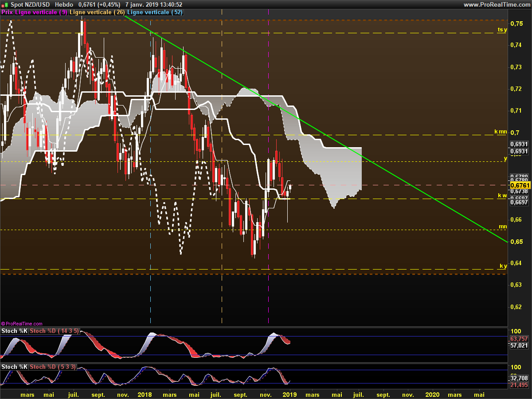Click the 21,495 stochastic value tag
532x399 pixels.
click(519, 385)
